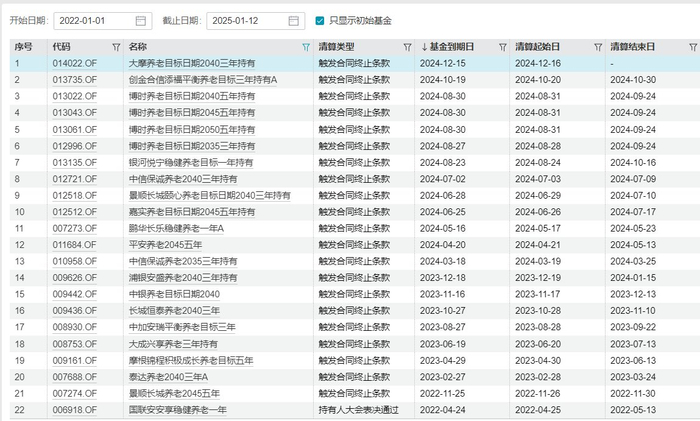Screen dimensions: 700x421
Task: Select liquidation start date 2024-07-03
Action: point(538,179)
